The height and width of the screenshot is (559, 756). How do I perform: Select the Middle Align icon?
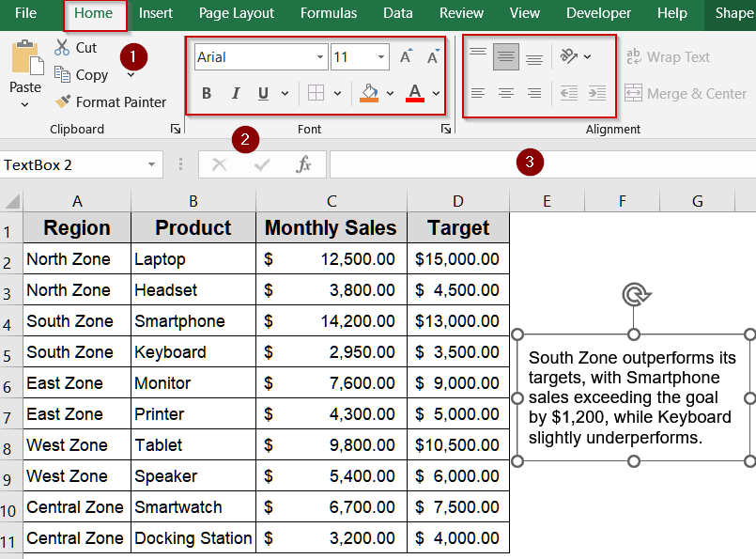click(x=505, y=56)
